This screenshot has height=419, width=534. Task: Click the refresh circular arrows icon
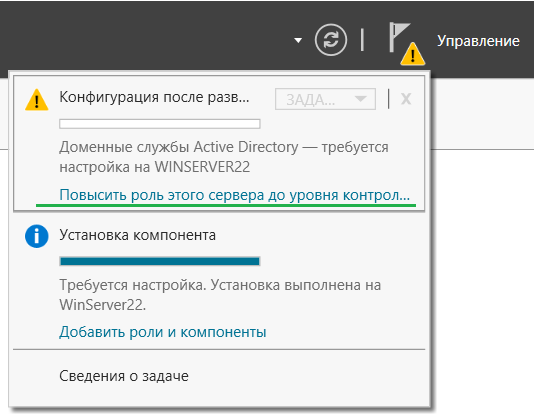pyautogui.click(x=331, y=40)
